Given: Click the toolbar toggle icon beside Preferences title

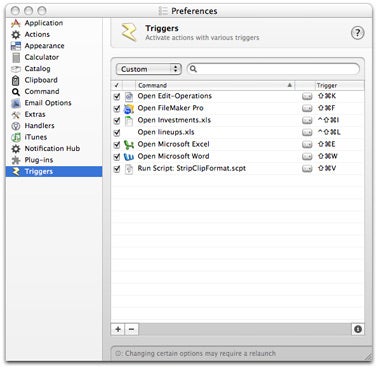Looking at the screenshot, I should point(163,11).
